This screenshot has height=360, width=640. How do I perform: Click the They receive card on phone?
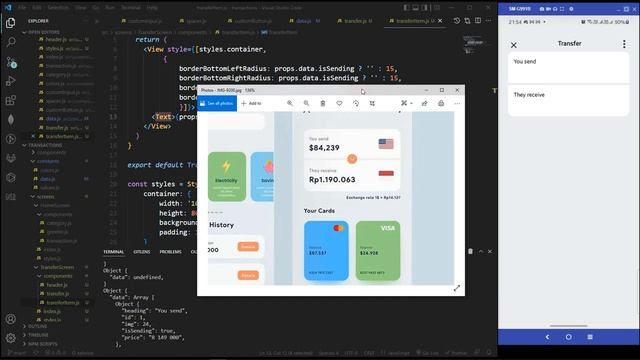pos(569,100)
